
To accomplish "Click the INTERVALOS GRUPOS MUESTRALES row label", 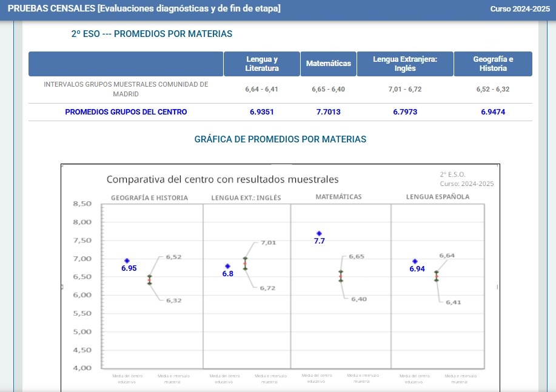I will click(126, 89).
